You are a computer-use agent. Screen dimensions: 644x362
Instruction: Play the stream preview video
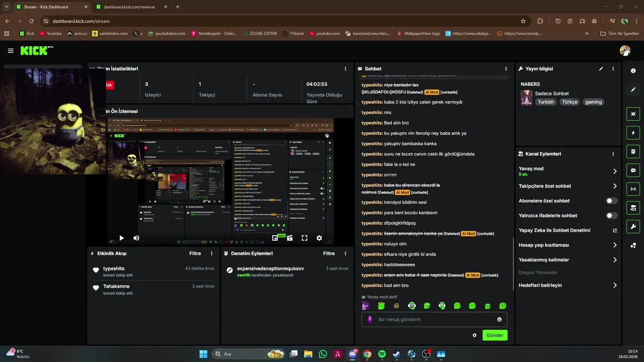tap(121, 238)
